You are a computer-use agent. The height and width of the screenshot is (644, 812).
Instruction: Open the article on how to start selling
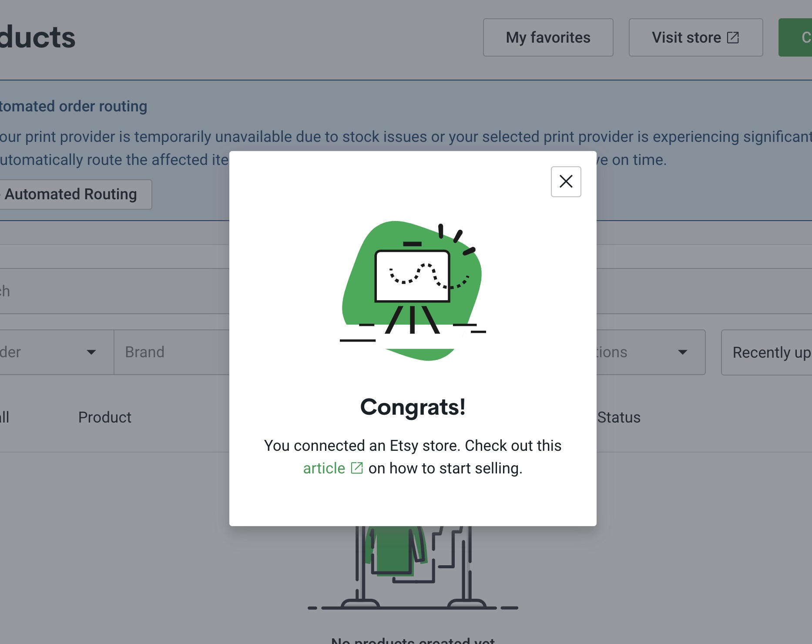pyautogui.click(x=324, y=468)
